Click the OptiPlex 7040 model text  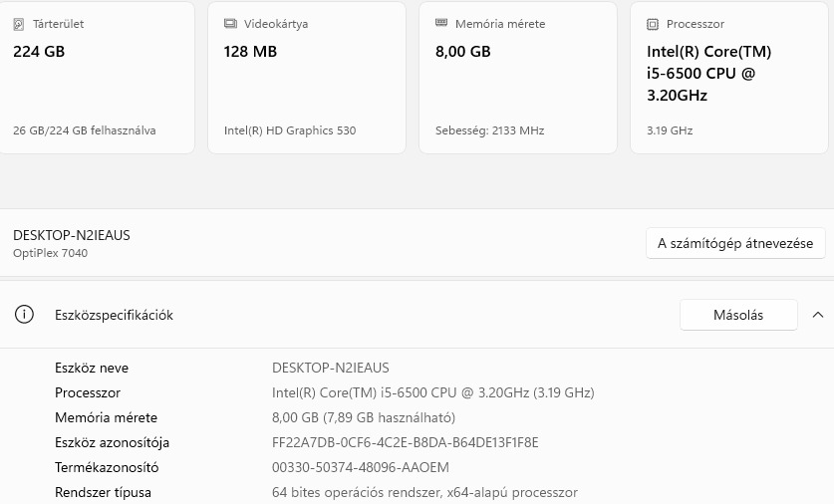(x=50, y=253)
